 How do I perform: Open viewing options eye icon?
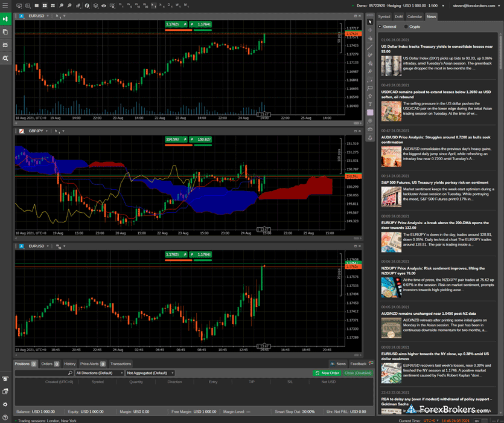(x=104, y=6)
